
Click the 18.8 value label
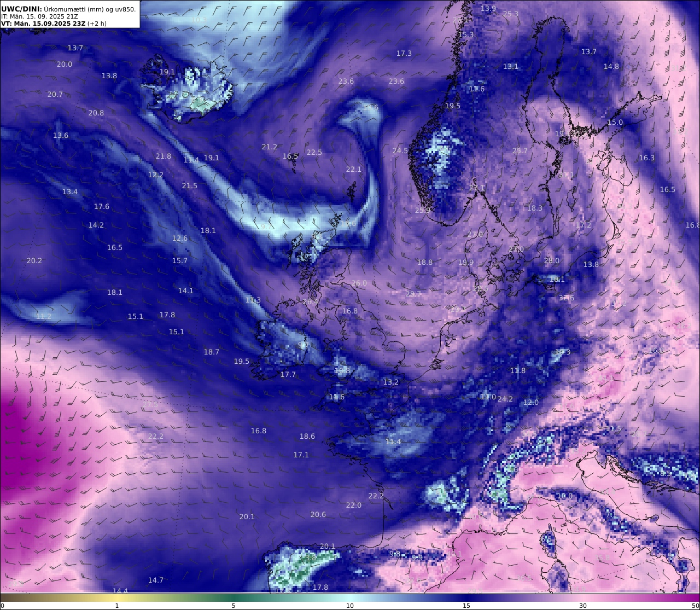pos(425,263)
